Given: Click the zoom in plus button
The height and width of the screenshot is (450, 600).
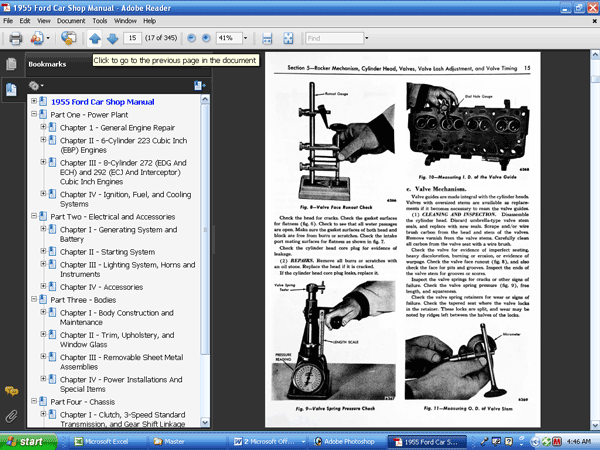Looking at the screenshot, I should tap(206, 38).
